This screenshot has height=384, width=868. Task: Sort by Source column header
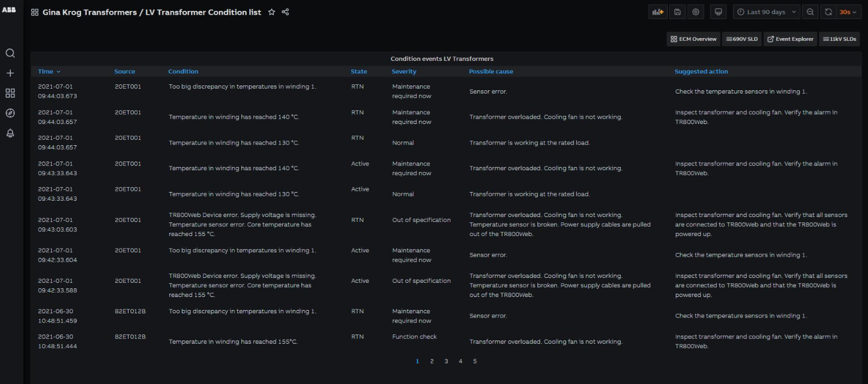point(125,71)
